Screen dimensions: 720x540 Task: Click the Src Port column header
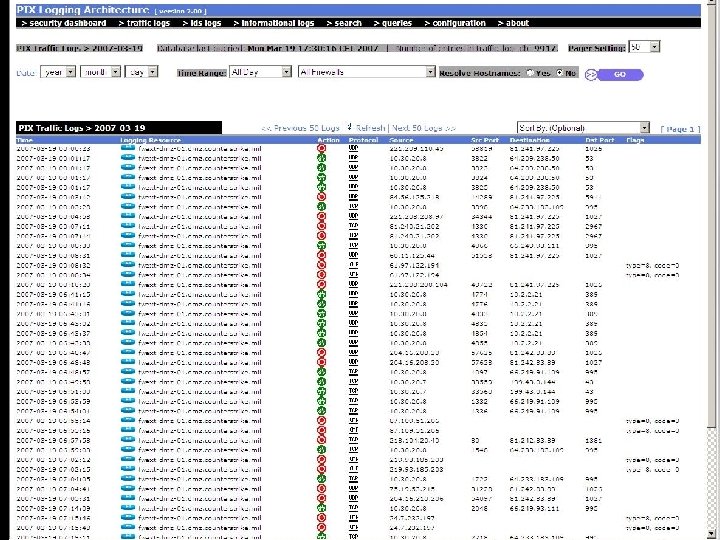point(485,140)
